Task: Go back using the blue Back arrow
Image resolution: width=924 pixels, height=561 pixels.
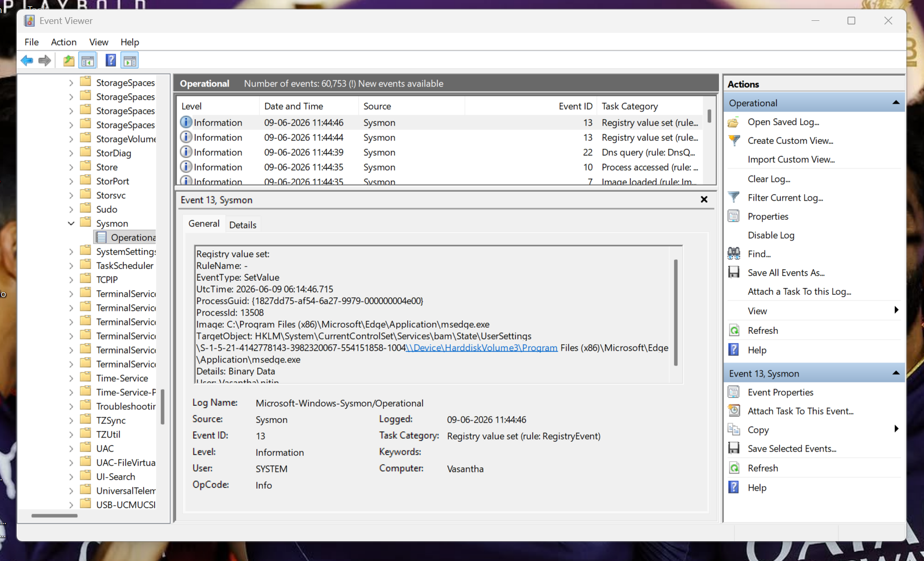Action: tap(27, 60)
